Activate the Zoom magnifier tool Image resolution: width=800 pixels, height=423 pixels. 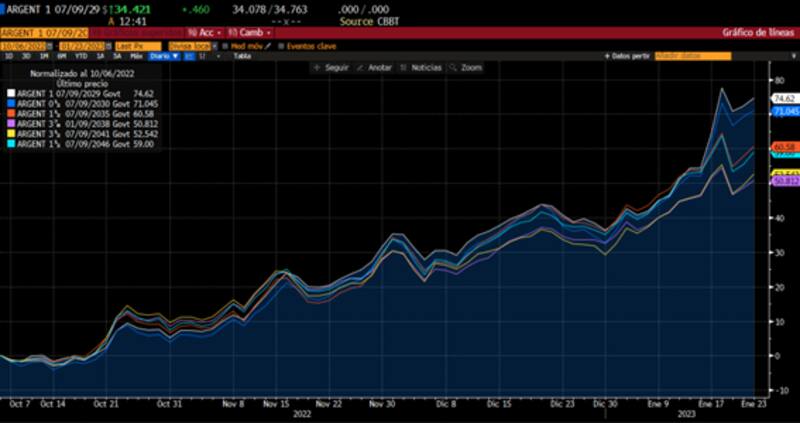coord(452,68)
